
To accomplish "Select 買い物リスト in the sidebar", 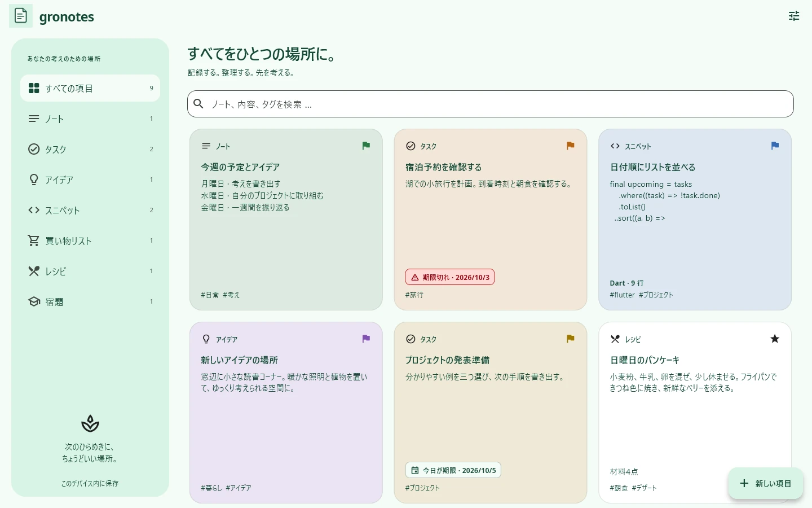I will (x=90, y=240).
